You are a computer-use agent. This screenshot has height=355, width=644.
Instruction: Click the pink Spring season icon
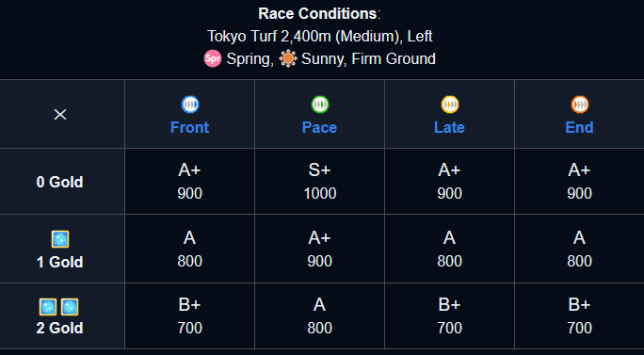tap(213, 58)
